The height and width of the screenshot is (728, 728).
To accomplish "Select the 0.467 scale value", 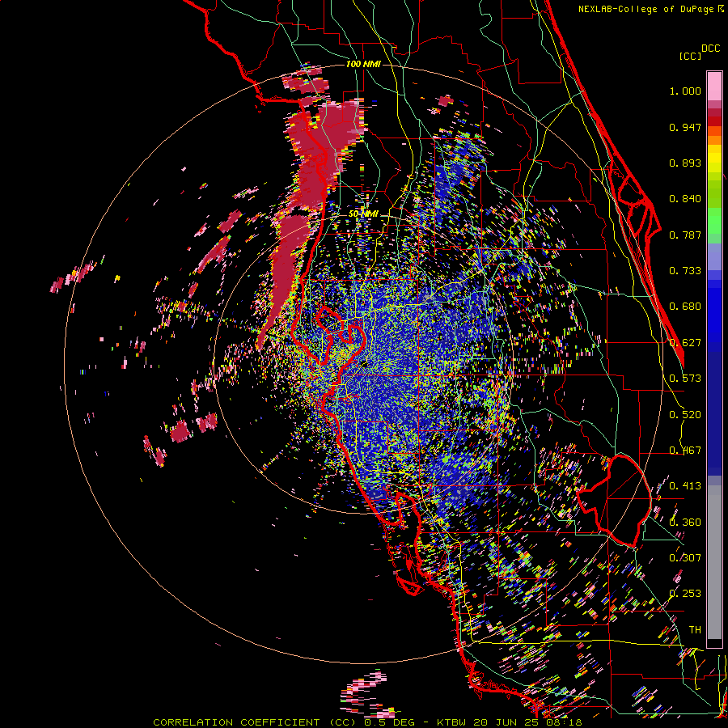I will tap(685, 451).
